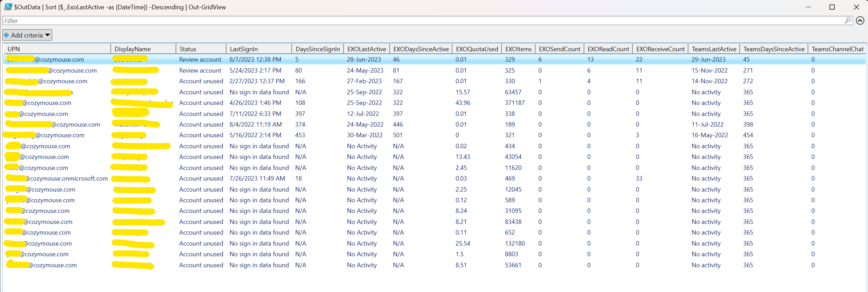Viewport: 868px width, 292px height.
Task: Click the DaysSinceSignIn value 453
Action: click(300, 135)
